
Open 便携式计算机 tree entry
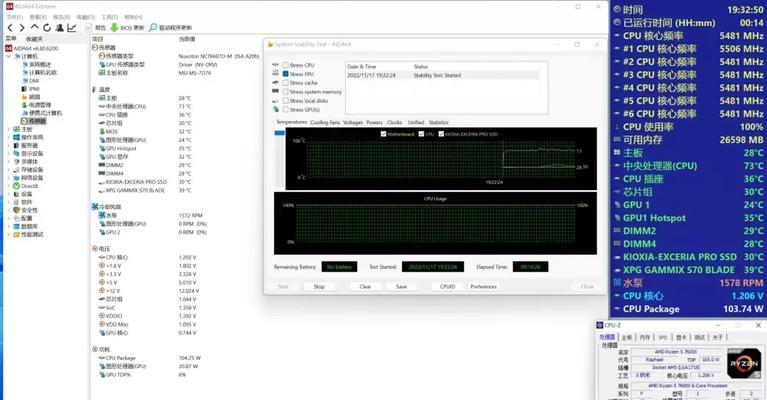[x=45, y=113]
